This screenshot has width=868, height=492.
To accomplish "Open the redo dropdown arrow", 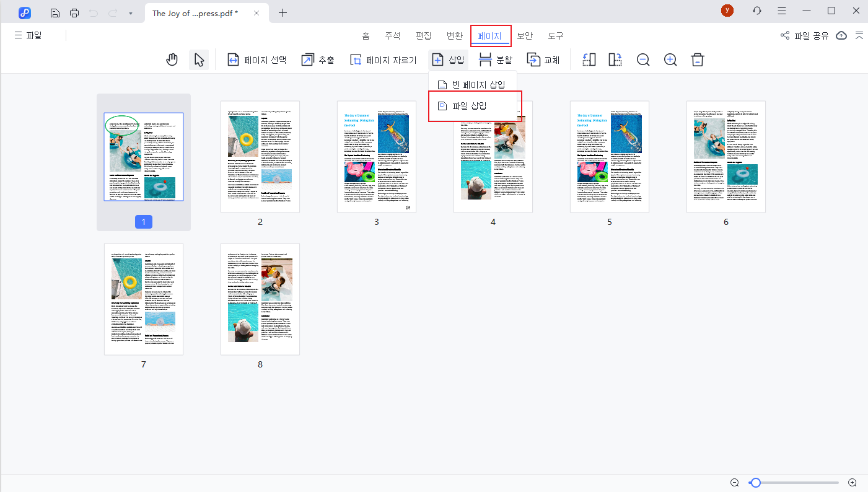I will (129, 12).
